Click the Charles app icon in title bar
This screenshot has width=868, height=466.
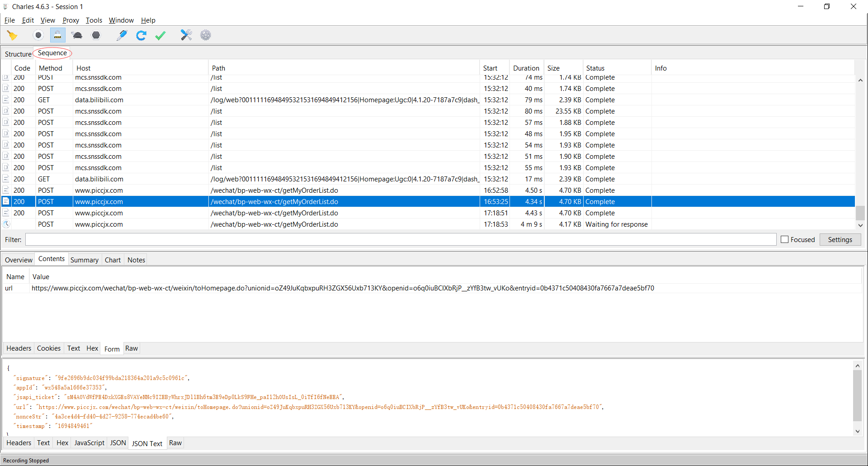click(x=5, y=7)
